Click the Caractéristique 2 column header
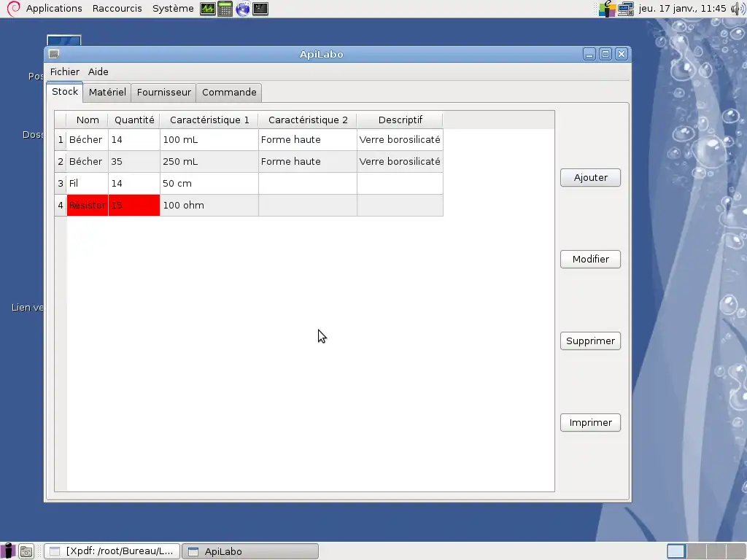 point(308,120)
